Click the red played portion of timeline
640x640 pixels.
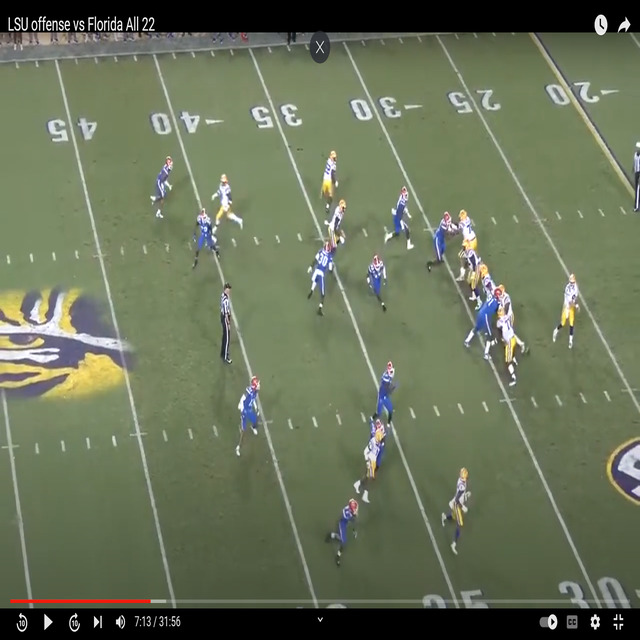80,601
